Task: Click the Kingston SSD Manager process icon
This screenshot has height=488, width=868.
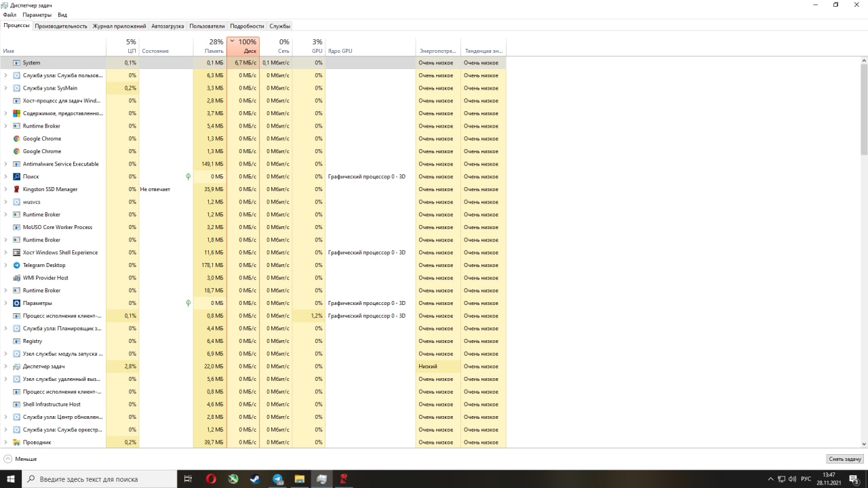Action: [x=17, y=189]
